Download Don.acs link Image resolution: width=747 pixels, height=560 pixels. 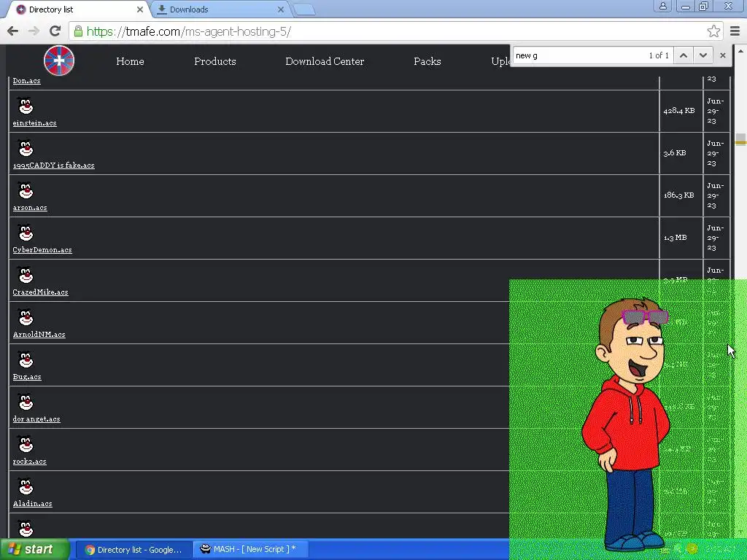point(27,80)
